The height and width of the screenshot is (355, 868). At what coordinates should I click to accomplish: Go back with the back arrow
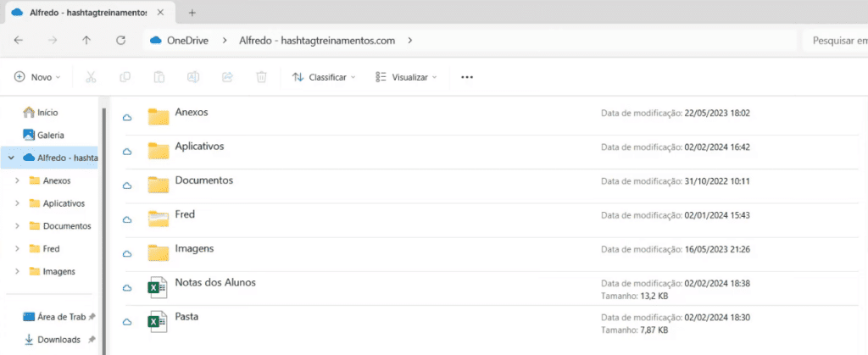click(19, 41)
